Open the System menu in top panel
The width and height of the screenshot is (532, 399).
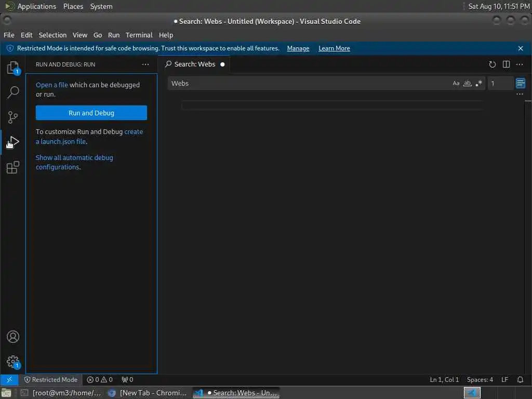[101, 6]
